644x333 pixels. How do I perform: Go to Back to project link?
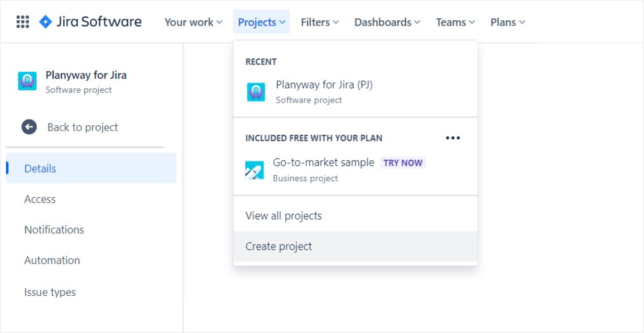pos(82,127)
